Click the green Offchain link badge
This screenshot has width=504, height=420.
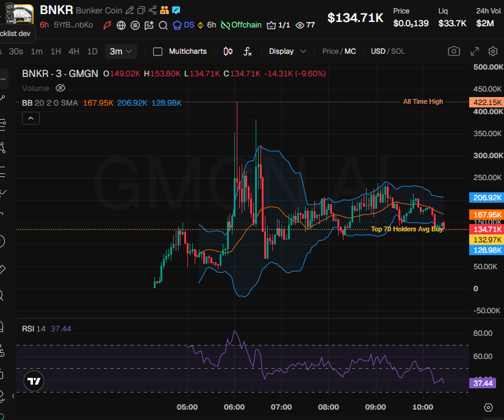pos(241,25)
